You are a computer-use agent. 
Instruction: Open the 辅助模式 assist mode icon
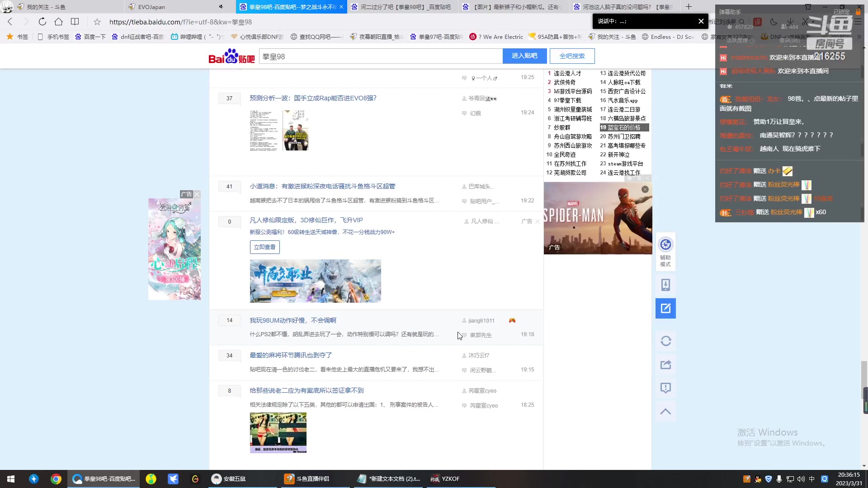coord(665,252)
